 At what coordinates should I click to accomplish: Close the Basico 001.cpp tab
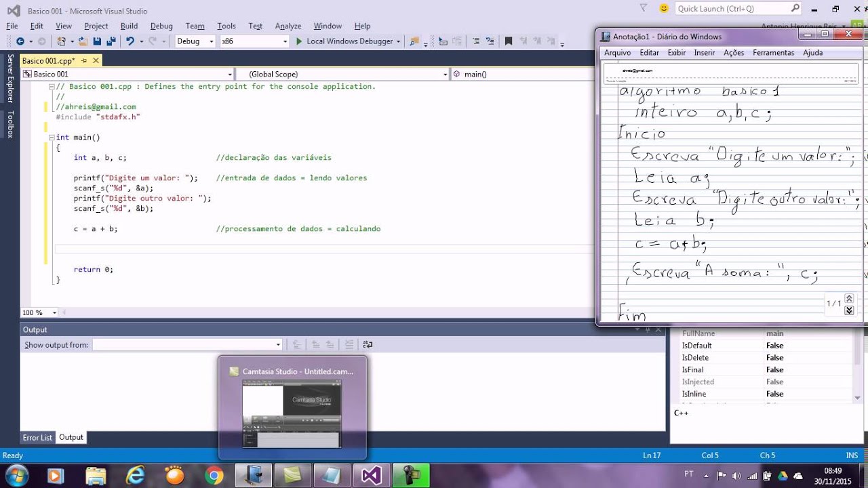(96, 61)
